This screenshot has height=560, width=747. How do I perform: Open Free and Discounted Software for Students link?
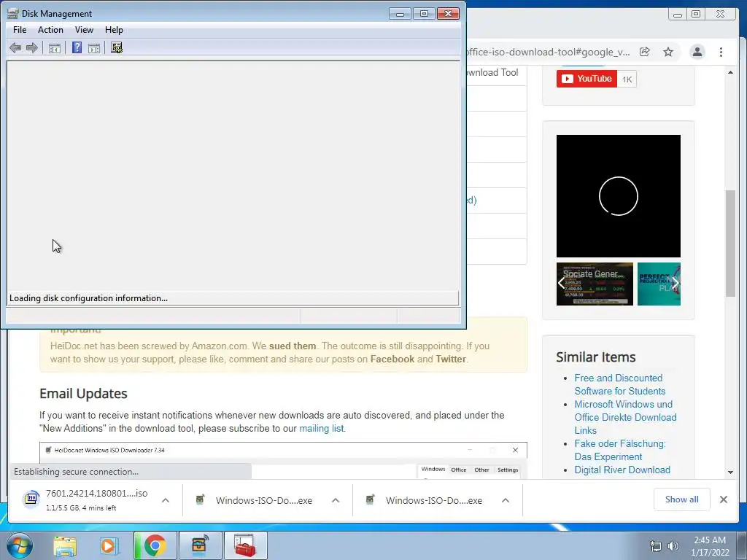pyautogui.click(x=620, y=384)
